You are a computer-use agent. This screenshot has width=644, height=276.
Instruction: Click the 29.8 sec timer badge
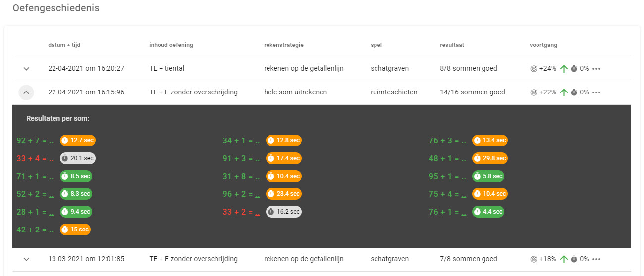489,158
